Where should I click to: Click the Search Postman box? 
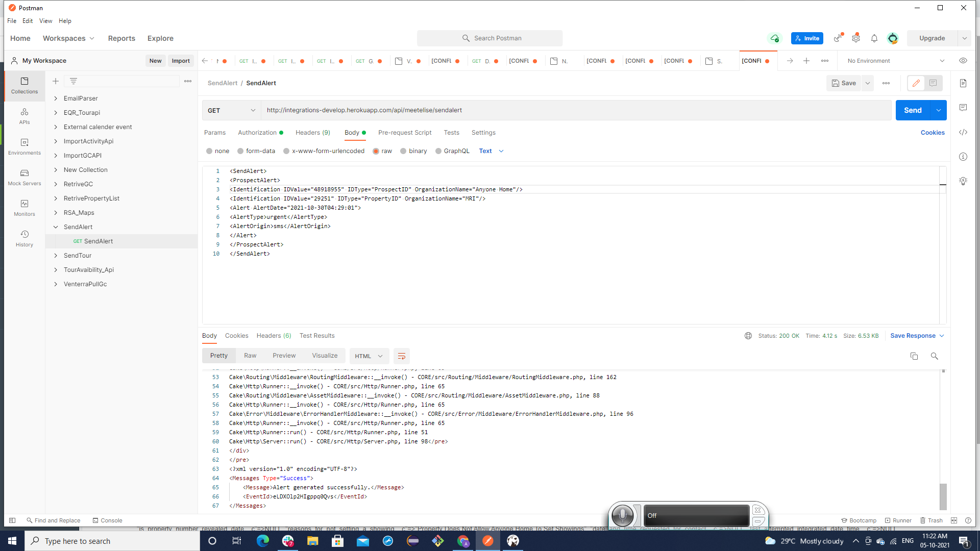[490, 38]
